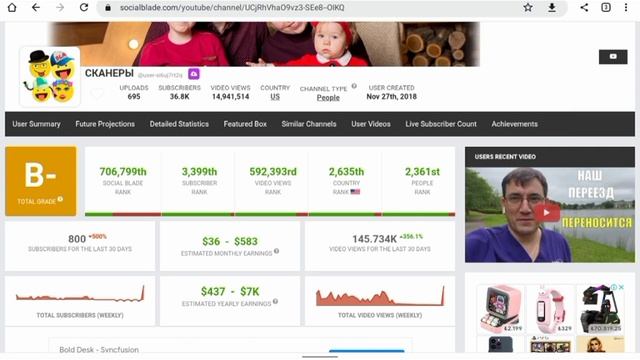Click the pink retro console ad product

[501, 309]
